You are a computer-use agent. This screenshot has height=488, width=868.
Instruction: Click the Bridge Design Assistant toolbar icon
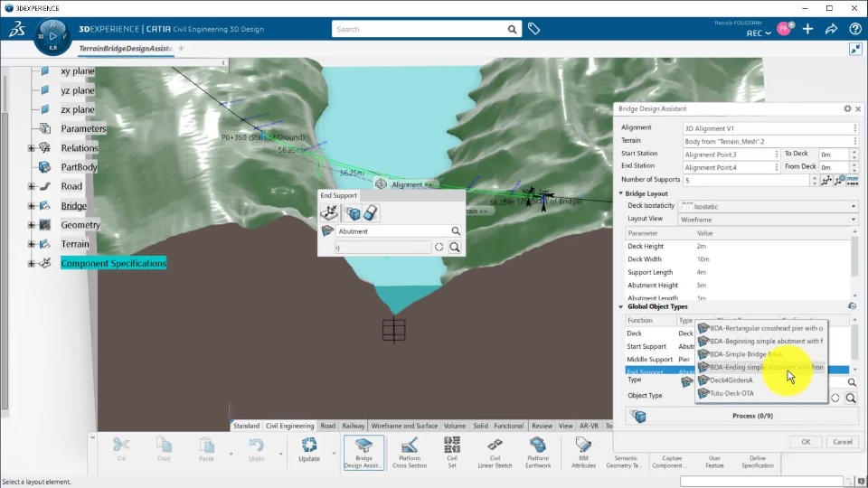pos(363,453)
